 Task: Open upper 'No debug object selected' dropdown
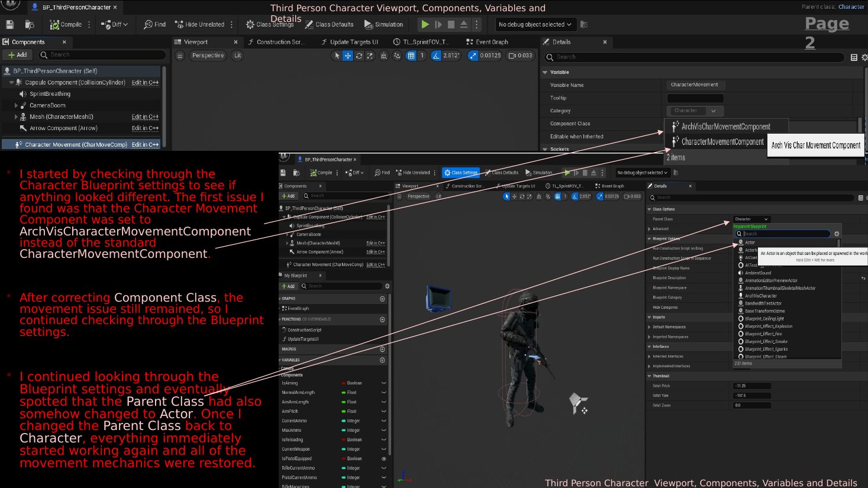535,24
